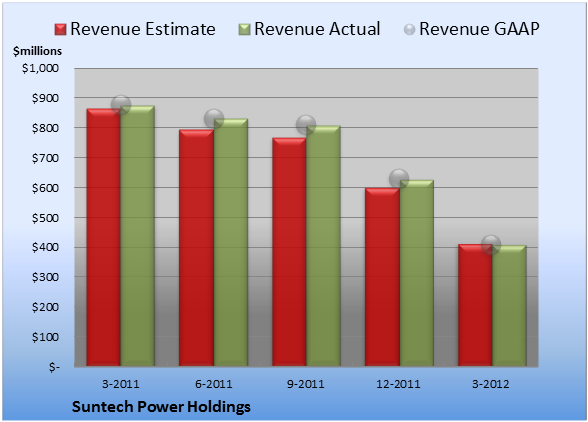Select the 'Revenue GAAP' legend label
The image size is (588, 422).
[479, 29]
